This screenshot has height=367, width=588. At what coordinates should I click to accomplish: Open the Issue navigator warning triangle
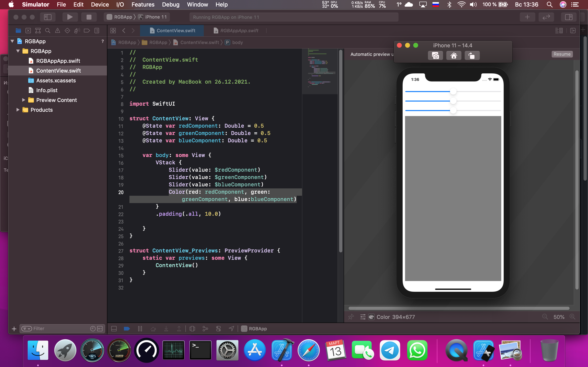click(x=57, y=31)
